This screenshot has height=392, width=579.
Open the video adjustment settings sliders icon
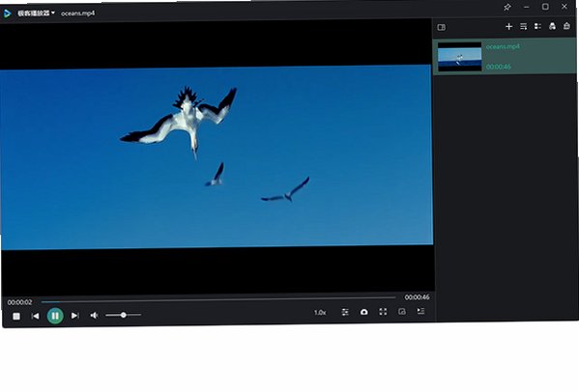coord(345,313)
